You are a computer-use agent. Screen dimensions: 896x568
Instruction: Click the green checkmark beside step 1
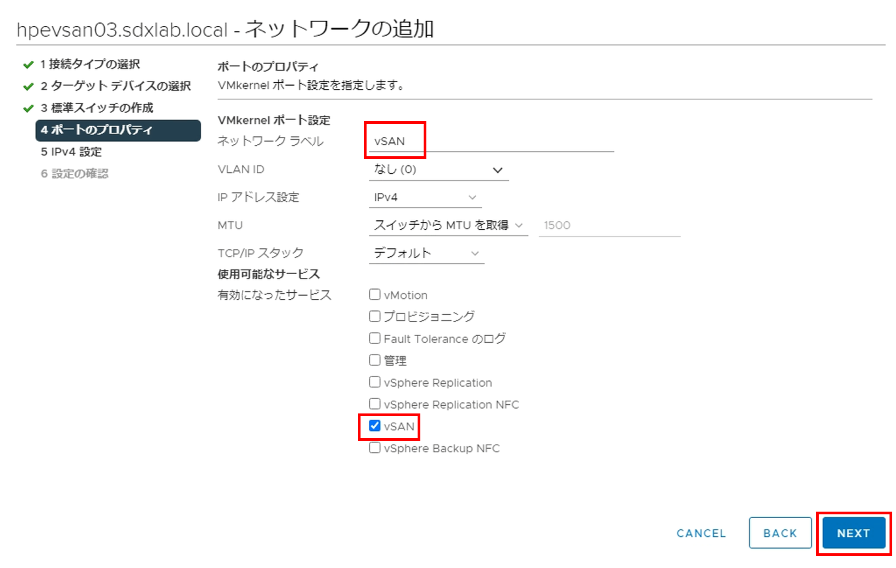pos(29,65)
